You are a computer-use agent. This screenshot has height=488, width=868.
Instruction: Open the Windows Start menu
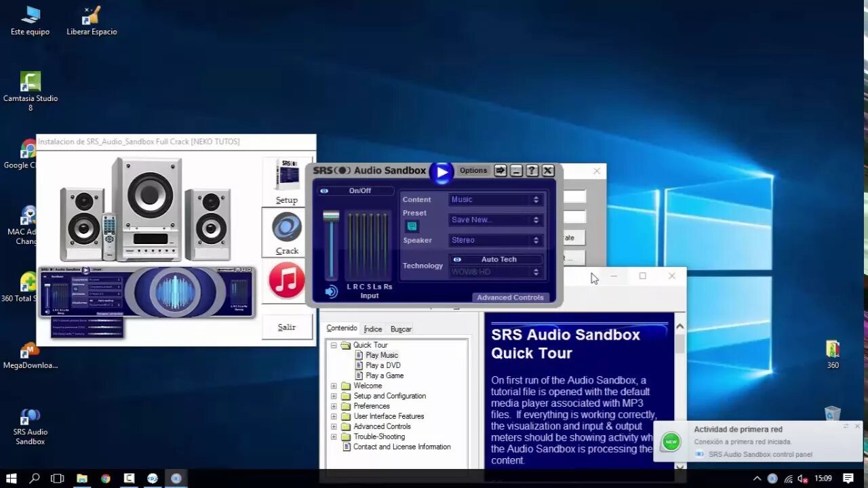pyautogui.click(x=12, y=479)
